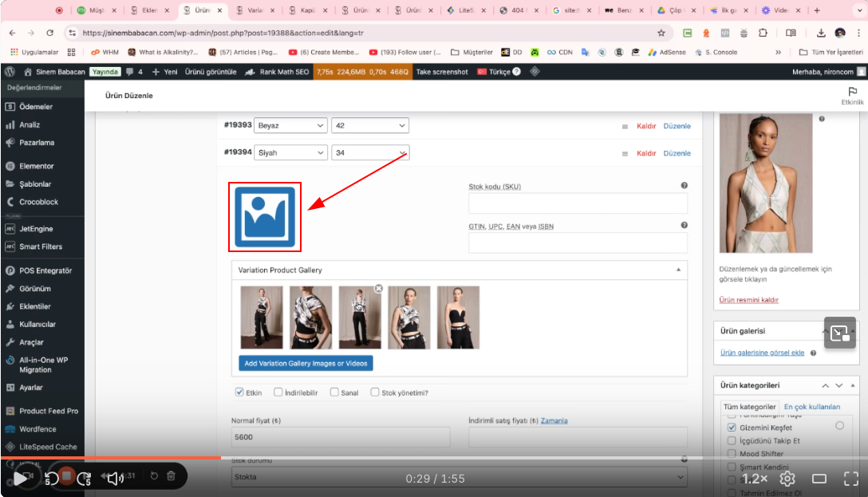Mute the video using the speaker icon
Image resolution: width=868 pixels, height=497 pixels.
tap(115, 478)
